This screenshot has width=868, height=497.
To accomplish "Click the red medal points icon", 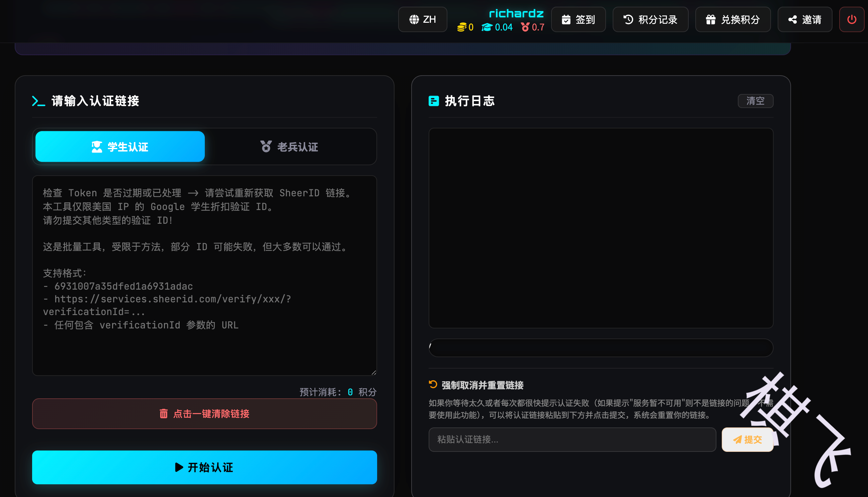I will tap(525, 27).
